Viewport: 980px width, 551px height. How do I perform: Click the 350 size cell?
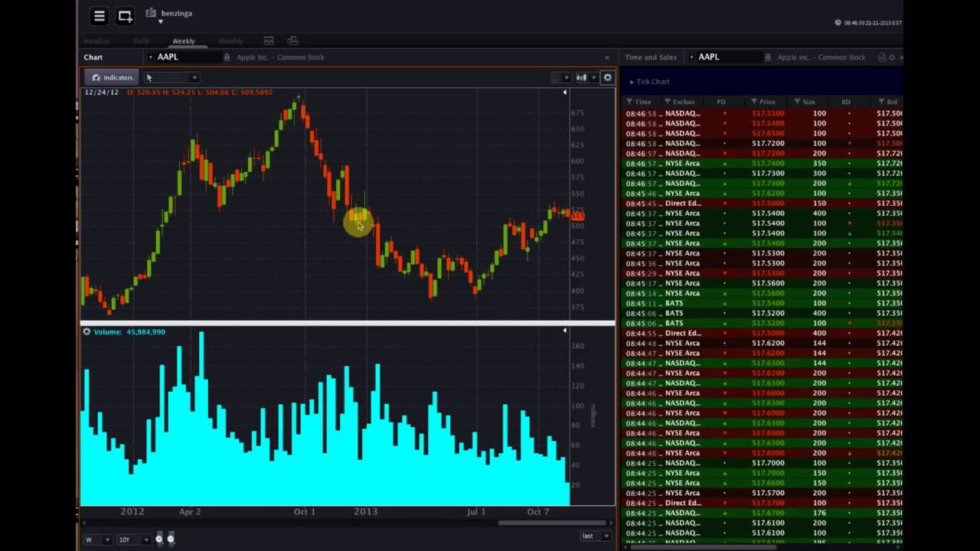tap(819, 164)
